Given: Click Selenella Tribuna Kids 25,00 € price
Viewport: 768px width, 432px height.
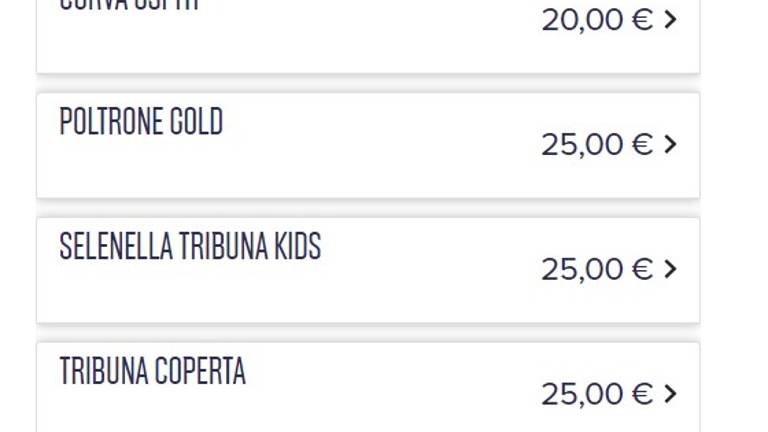Looking at the screenshot, I should click(597, 270).
